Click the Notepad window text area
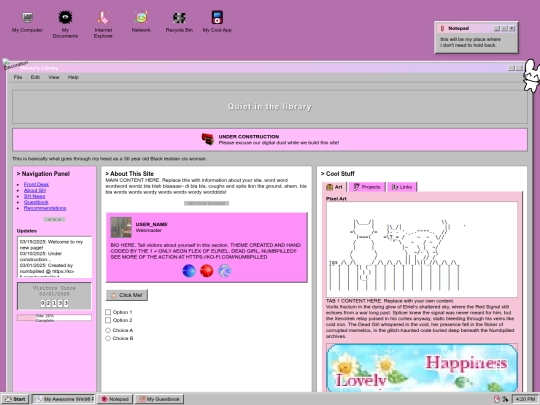This screenshot has width=540, height=405. pos(476,43)
